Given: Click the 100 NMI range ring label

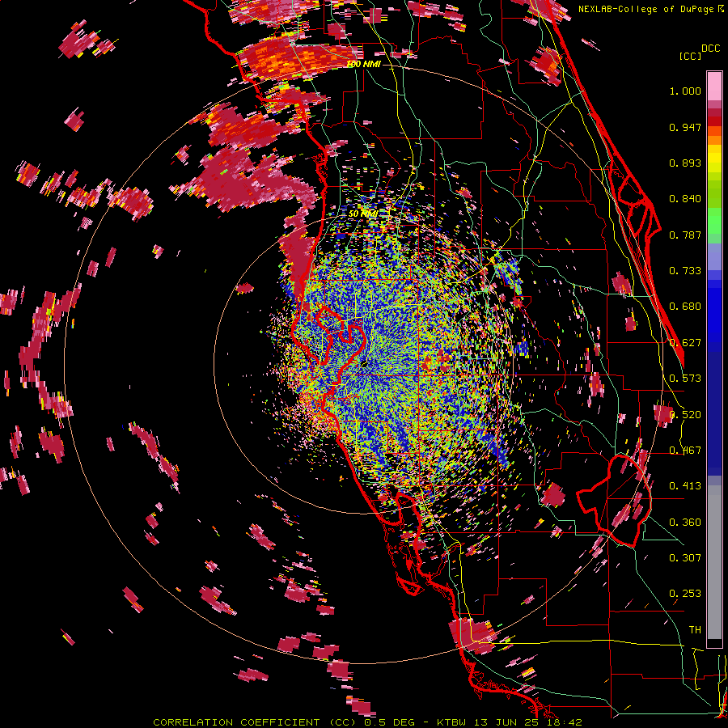Looking at the screenshot, I should pos(364,64).
